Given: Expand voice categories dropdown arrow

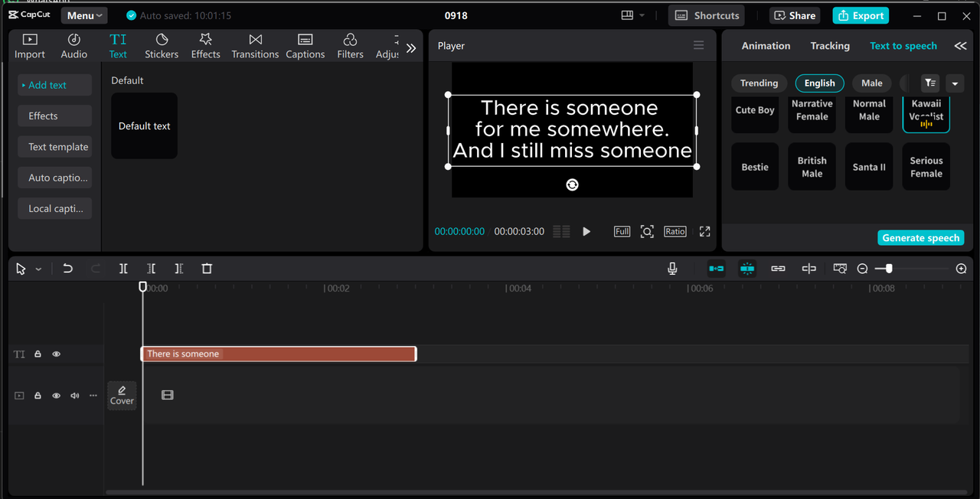Looking at the screenshot, I should (955, 83).
